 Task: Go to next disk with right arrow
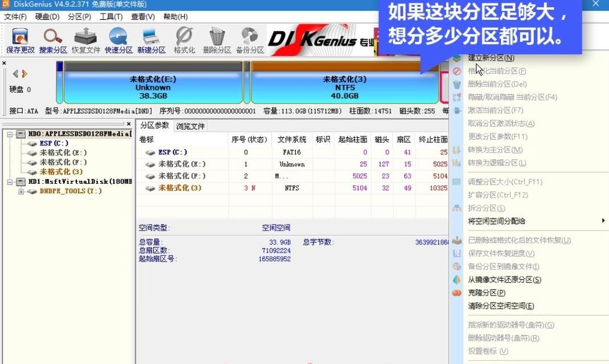(24, 74)
